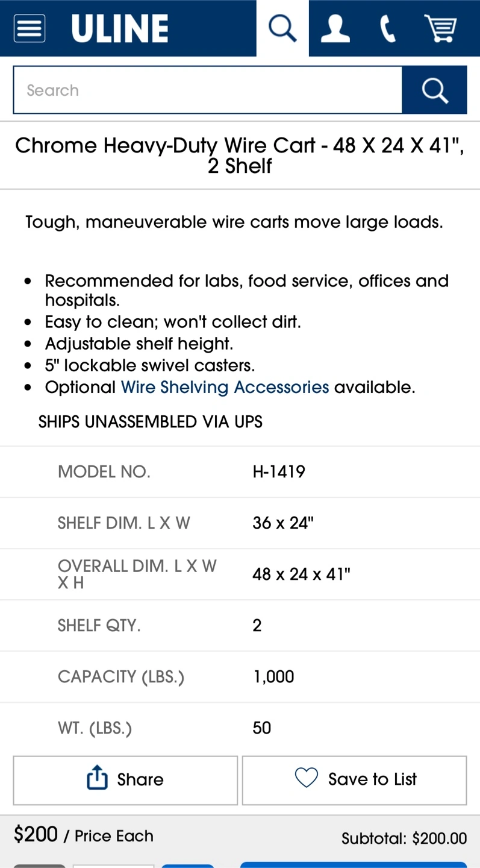
Task: Open the hamburger navigation menu
Action: (x=29, y=28)
